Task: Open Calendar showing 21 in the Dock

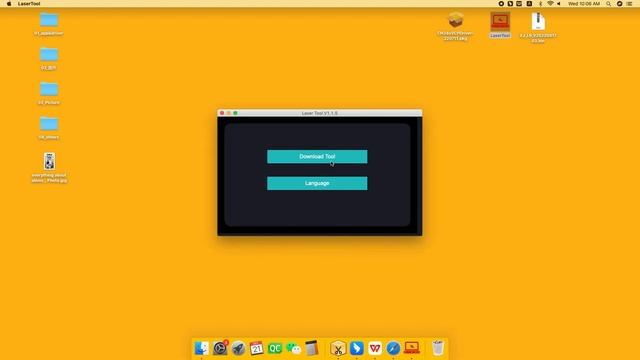Action: [257, 348]
